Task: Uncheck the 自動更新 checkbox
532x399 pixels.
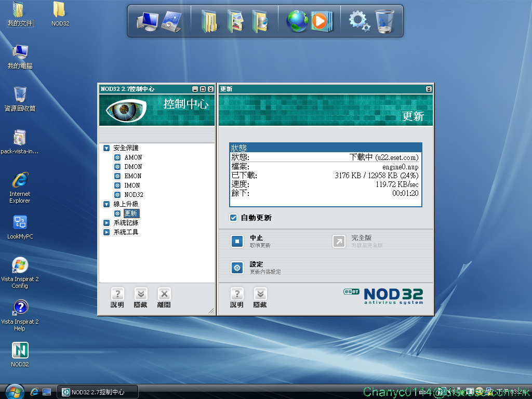Action: (x=233, y=218)
